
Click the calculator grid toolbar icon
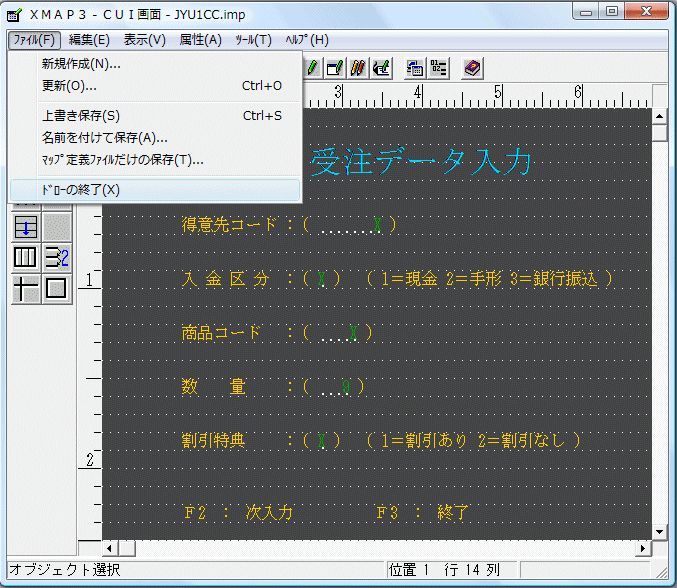pyautogui.click(x=415, y=68)
